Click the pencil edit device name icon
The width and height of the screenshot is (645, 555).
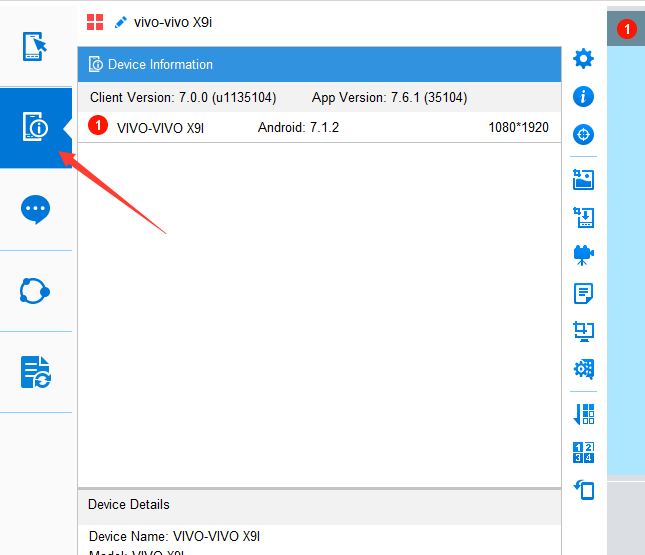click(121, 22)
